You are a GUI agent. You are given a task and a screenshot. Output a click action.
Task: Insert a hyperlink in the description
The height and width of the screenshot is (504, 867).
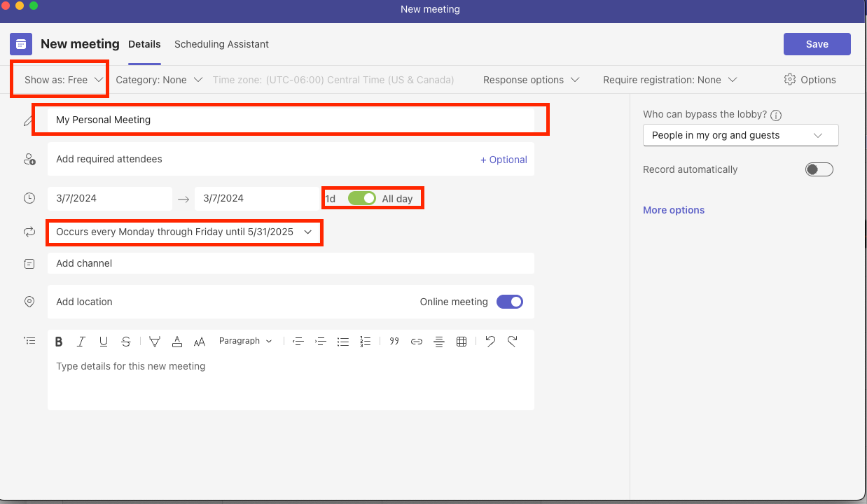point(417,342)
